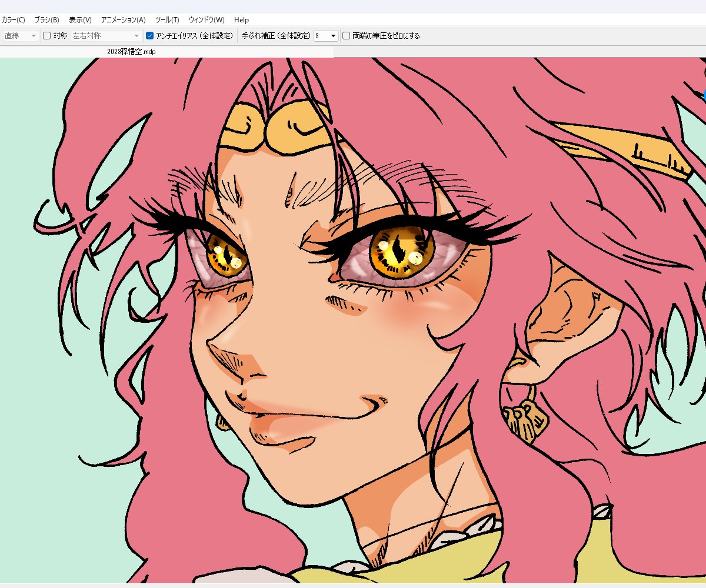Open the アニメーション(A) menu
The height and width of the screenshot is (588, 706).
pos(123,20)
